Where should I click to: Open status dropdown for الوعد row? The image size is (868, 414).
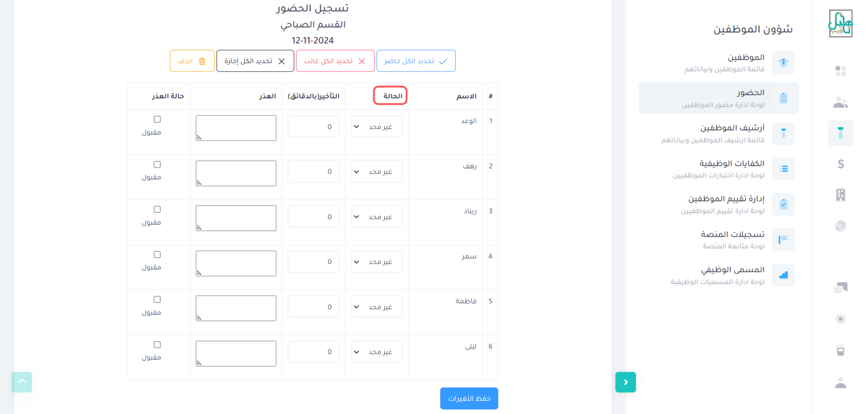click(377, 127)
